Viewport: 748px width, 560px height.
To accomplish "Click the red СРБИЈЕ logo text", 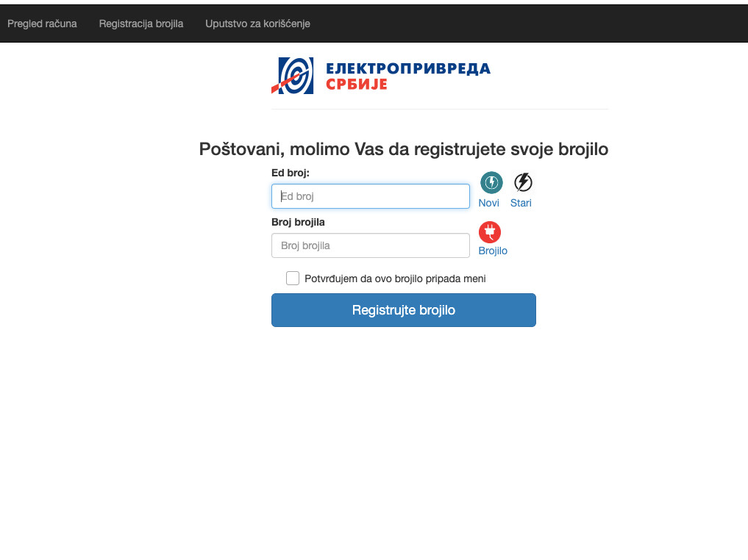I will coord(356,85).
